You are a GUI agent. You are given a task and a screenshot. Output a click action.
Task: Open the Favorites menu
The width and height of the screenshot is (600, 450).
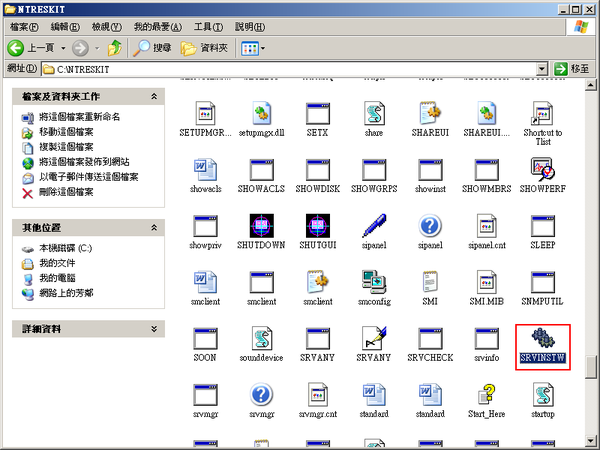pyautogui.click(x=157, y=27)
